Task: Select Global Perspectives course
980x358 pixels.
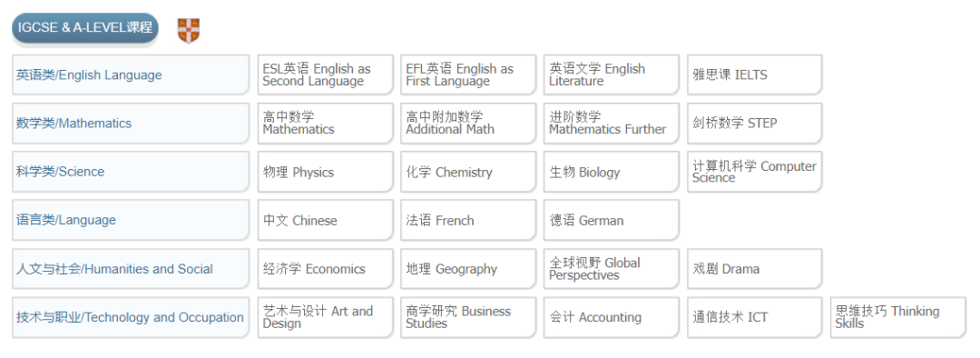Action: point(612,269)
